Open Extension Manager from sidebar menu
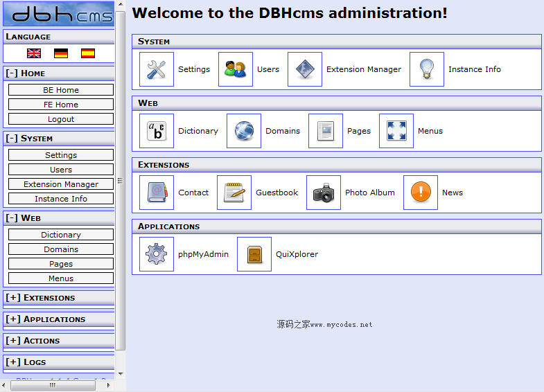544x392 pixels. point(61,184)
